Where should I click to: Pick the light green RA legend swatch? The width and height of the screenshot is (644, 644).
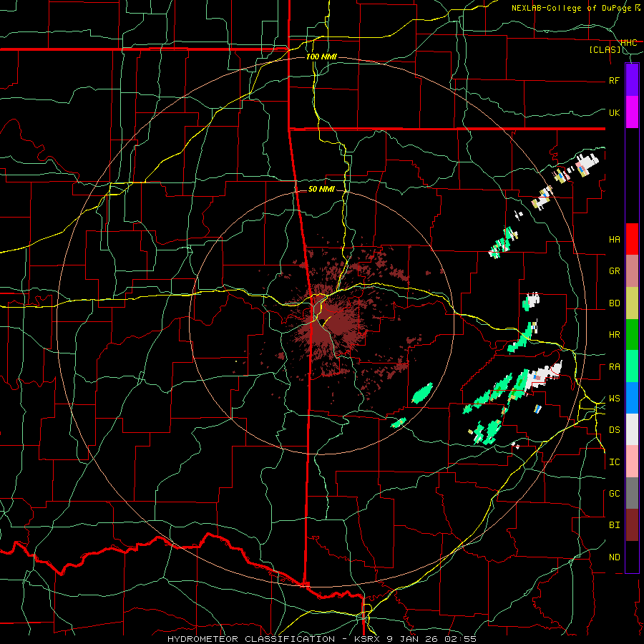click(x=632, y=366)
